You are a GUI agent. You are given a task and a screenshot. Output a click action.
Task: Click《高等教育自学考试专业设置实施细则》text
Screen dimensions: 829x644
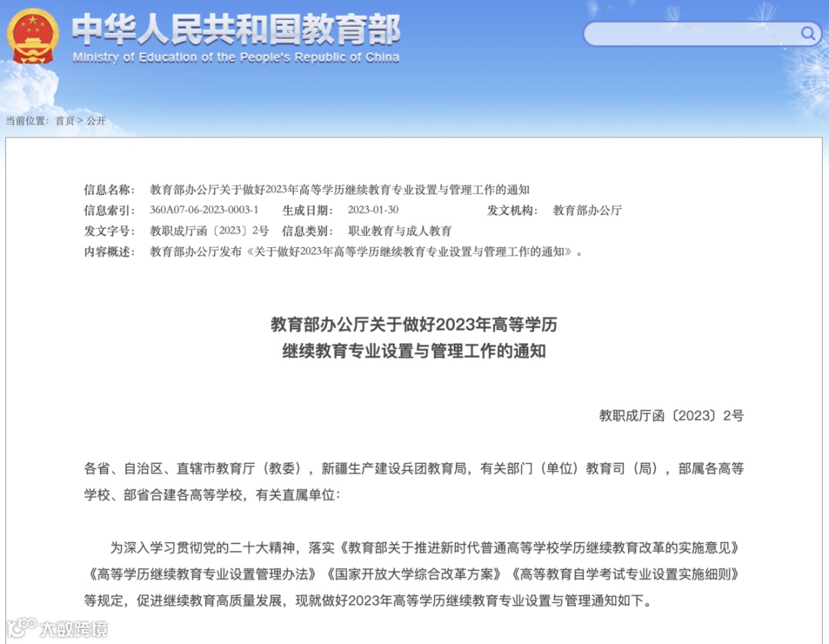pyautogui.click(x=625, y=574)
